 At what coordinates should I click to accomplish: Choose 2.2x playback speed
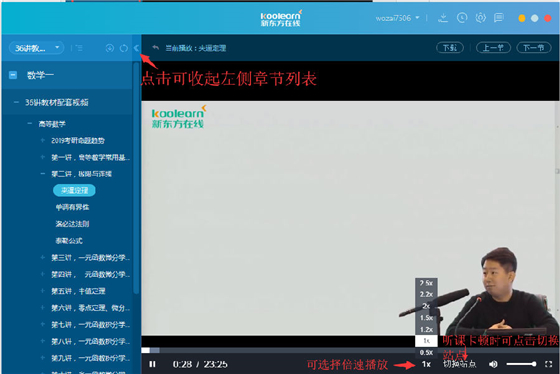click(426, 294)
